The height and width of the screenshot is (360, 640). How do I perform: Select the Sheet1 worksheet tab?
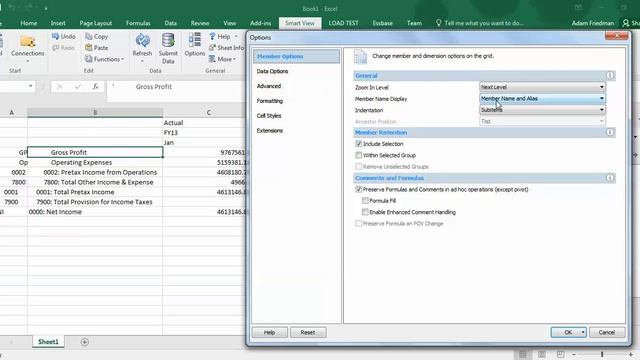point(48,342)
